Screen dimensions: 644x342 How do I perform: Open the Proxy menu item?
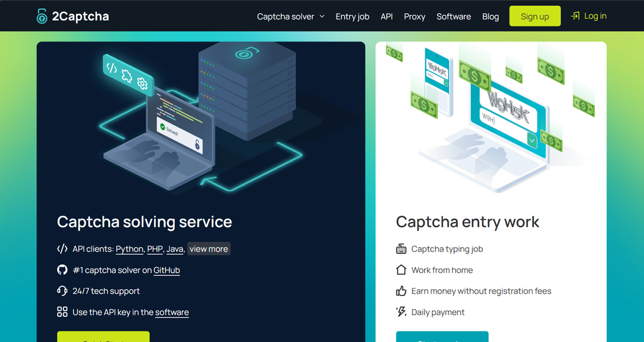[414, 16]
